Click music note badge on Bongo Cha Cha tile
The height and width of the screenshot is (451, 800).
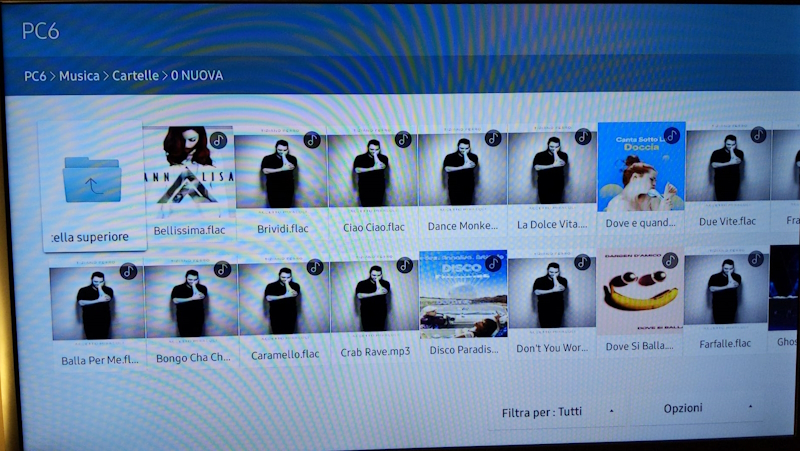pos(222,269)
